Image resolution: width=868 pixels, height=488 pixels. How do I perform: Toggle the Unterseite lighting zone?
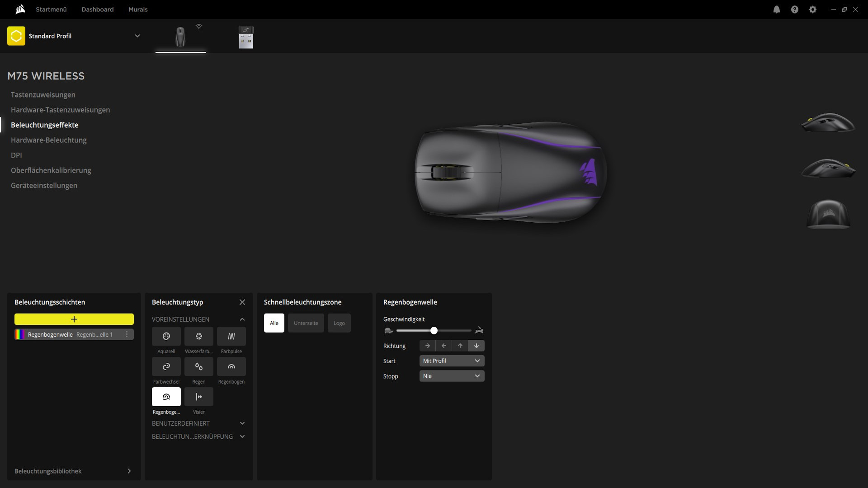tap(306, 323)
